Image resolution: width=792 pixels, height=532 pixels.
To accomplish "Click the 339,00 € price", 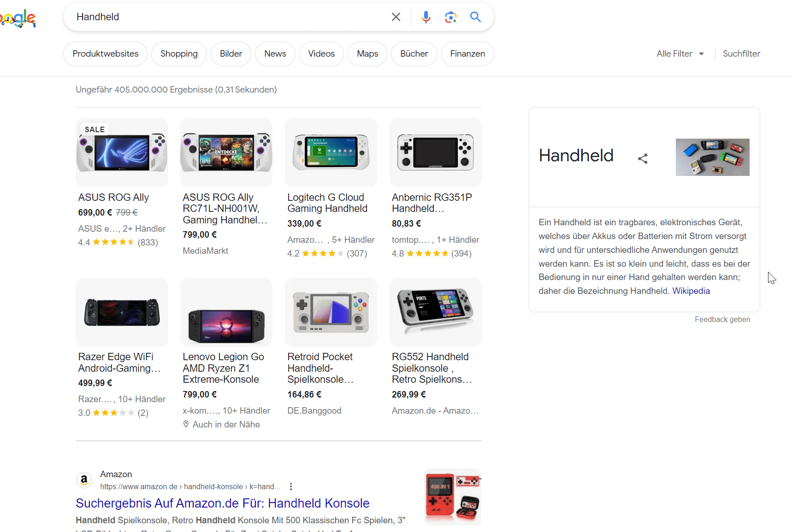I will pos(304,224).
